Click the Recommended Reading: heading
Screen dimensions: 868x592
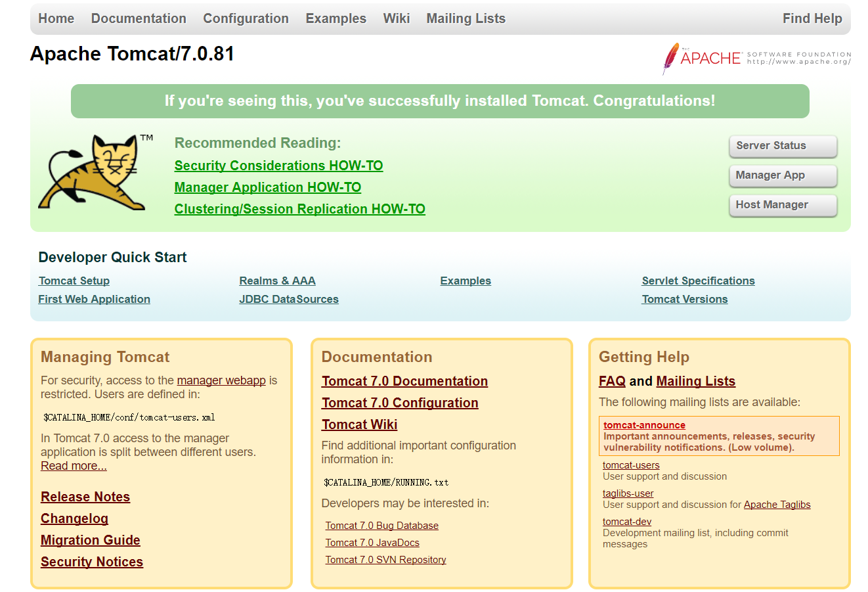[x=258, y=143]
